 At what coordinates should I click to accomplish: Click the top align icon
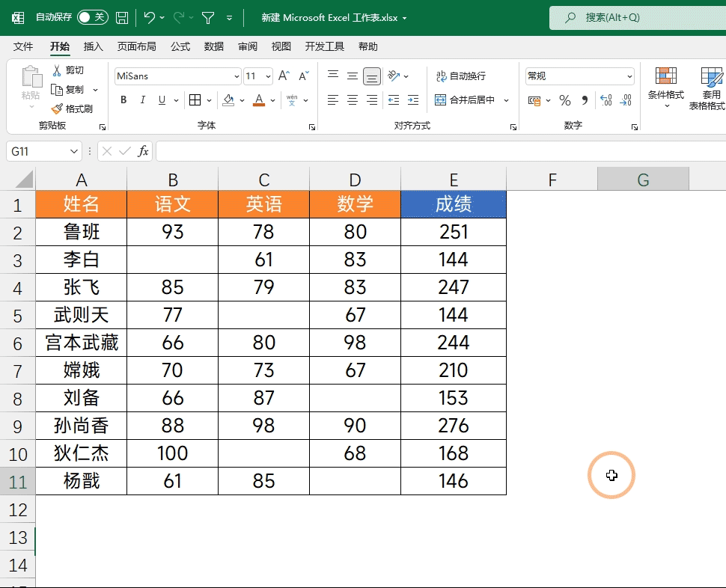pos(333,76)
